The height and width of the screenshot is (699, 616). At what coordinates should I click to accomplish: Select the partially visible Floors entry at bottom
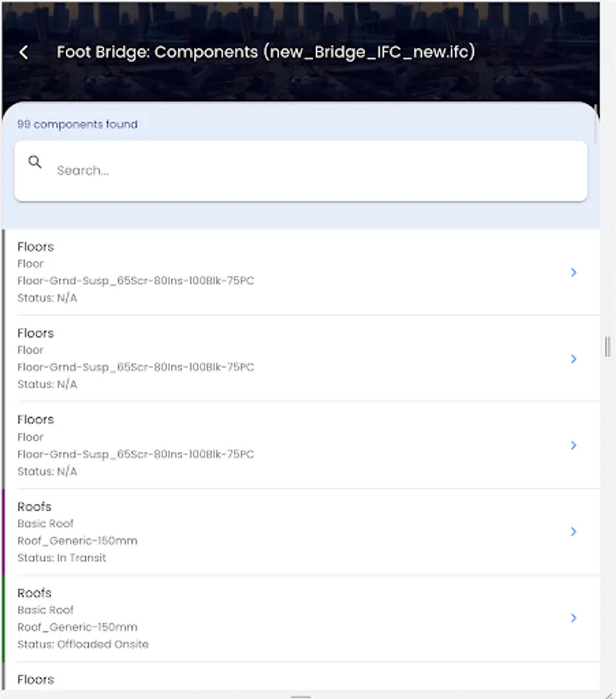point(36,680)
